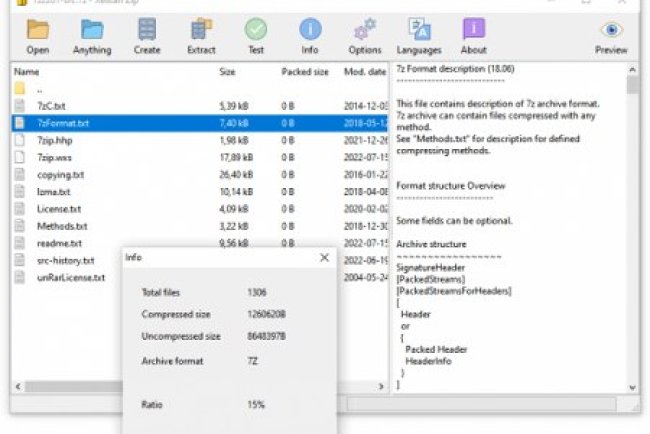Click 'SignatureHeader' line in preview

tap(430, 267)
